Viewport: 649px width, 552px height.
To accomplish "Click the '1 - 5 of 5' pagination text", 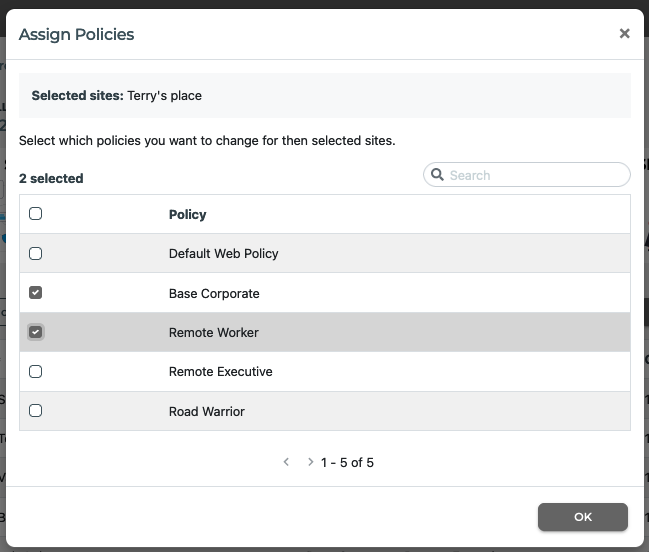I will [x=347, y=462].
